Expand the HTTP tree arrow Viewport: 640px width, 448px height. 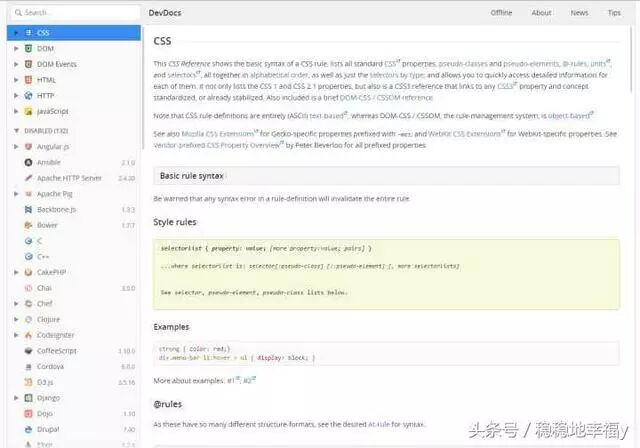click(16, 95)
